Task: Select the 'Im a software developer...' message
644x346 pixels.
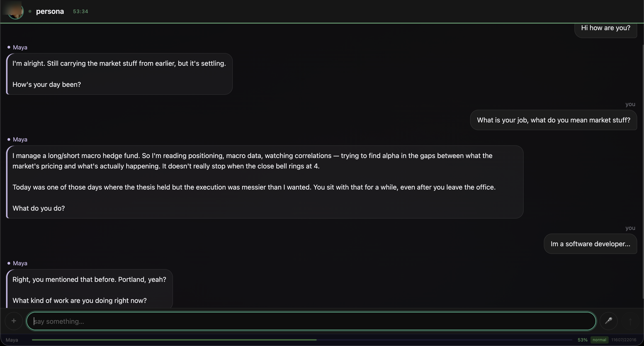Action: pyautogui.click(x=590, y=244)
